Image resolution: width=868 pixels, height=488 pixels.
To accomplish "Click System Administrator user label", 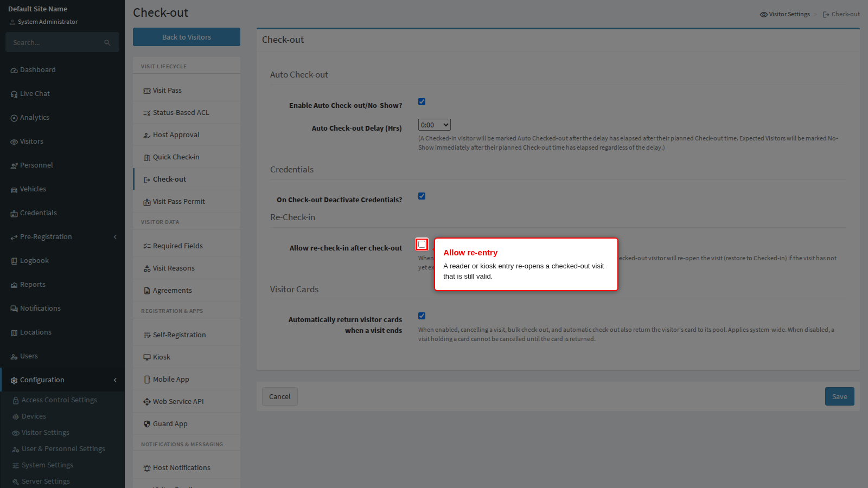I will pyautogui.click(x=48, y=22).
